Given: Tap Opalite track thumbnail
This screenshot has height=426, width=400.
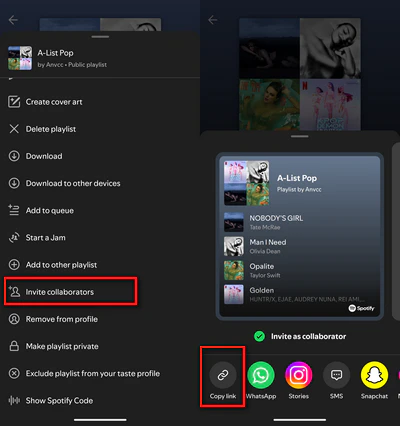Looking at the screenshot, I should [233, 270].
